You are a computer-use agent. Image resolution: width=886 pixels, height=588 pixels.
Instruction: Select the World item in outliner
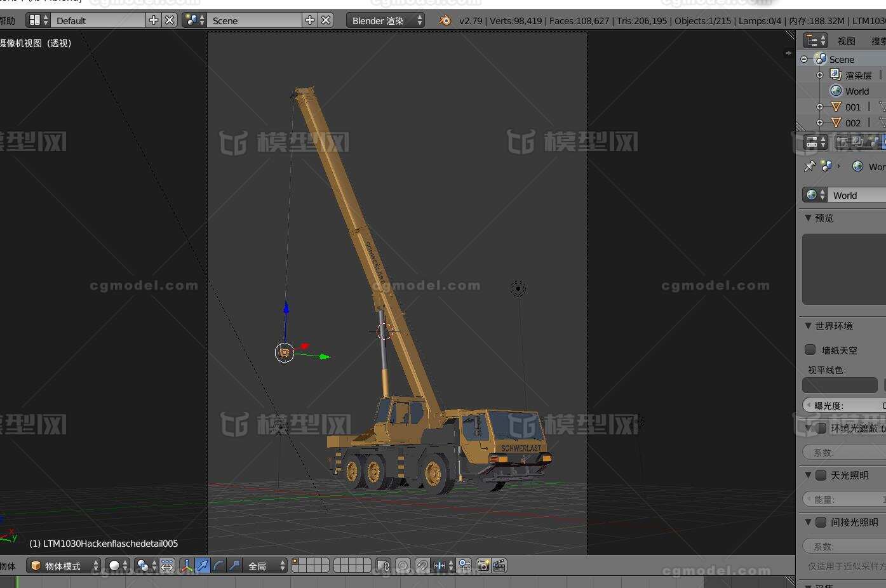coord(857,91)
